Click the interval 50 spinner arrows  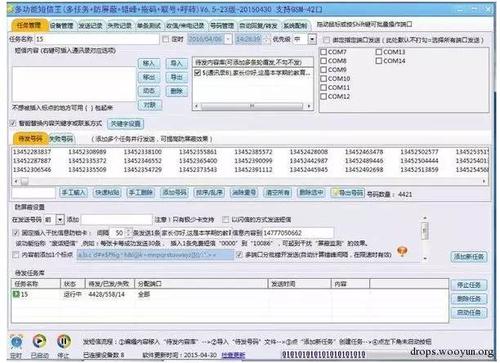coord(128,232)
